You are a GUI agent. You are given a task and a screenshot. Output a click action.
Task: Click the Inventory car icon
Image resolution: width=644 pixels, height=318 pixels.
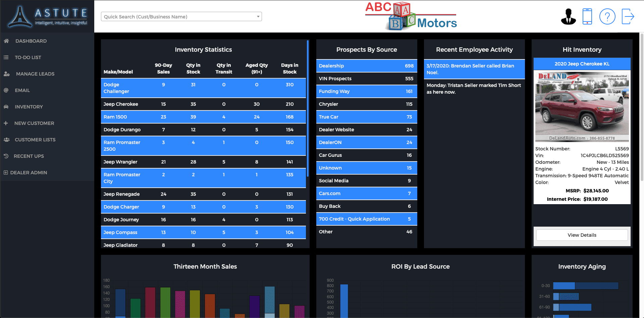6,107
